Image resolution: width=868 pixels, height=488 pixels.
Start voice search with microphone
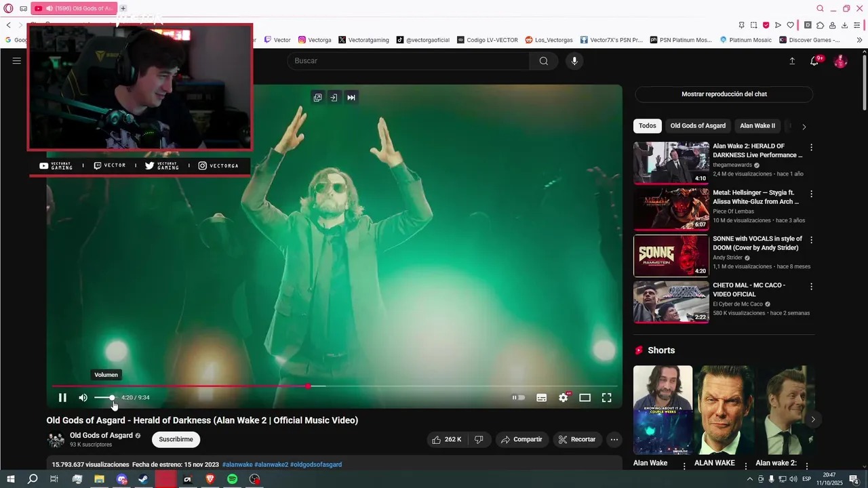tap(574, 61)
